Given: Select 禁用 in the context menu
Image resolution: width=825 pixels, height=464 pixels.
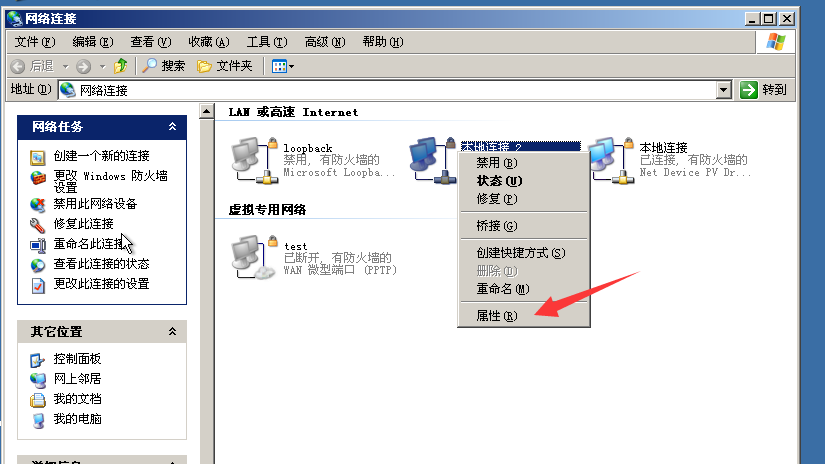Looking at the screenshot, I should pyautogui.click(x=497, y=163).
